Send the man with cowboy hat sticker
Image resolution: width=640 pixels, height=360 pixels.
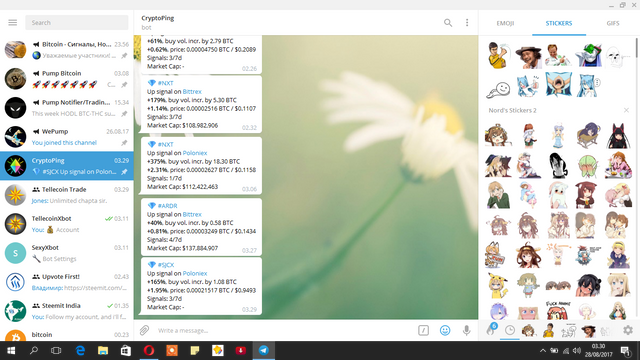[528, 56]
